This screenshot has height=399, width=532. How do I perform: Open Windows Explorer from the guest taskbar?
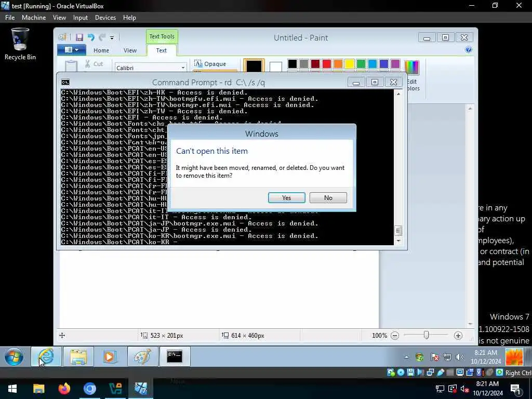click(x=78, y=356)
